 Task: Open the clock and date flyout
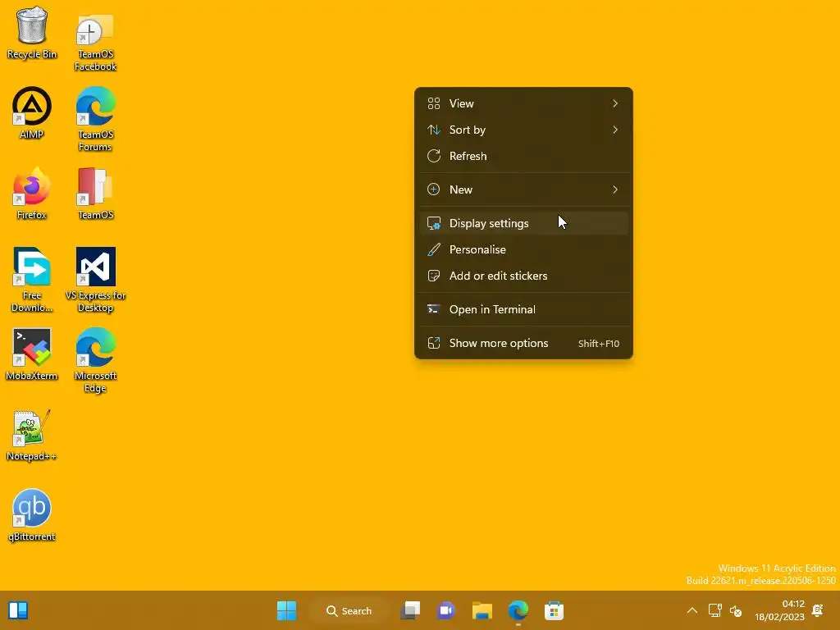tap(779, 610)
